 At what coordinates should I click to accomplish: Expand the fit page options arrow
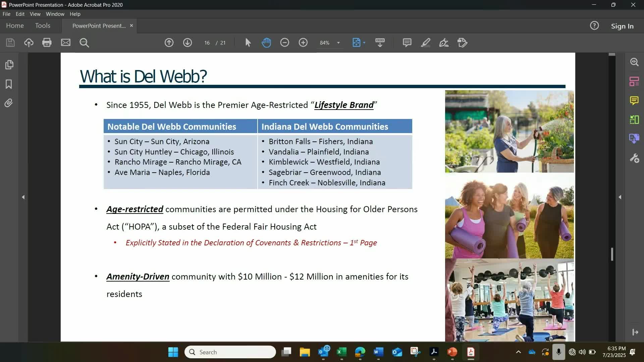364,43
